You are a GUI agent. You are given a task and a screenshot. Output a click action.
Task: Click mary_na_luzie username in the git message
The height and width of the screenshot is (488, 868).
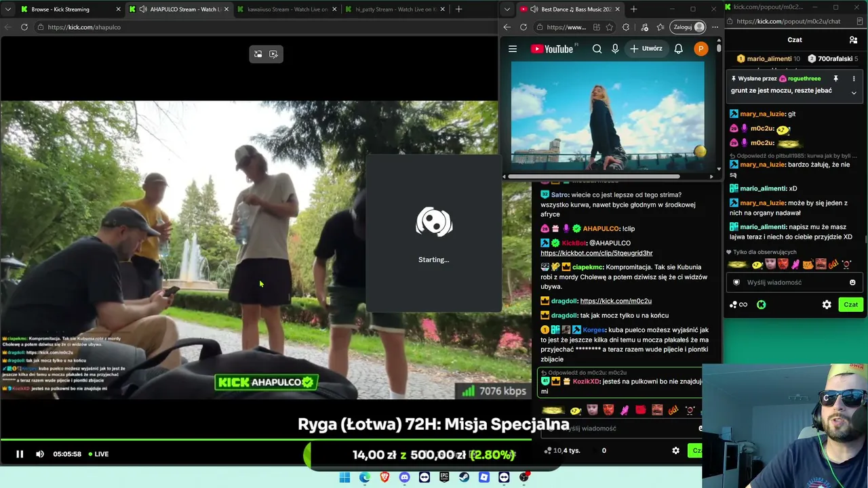pos(763,114)
